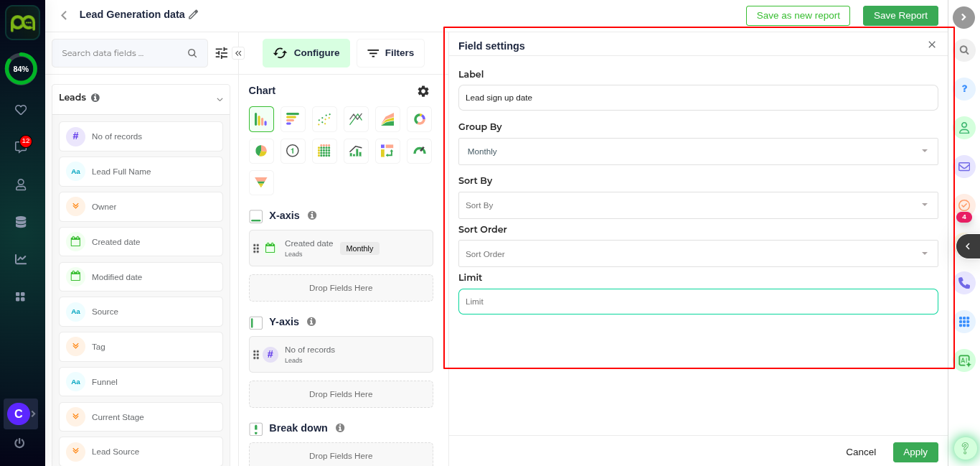Open chart settings gear
This screenshot has width=980, height=466.
click(423, 91)
